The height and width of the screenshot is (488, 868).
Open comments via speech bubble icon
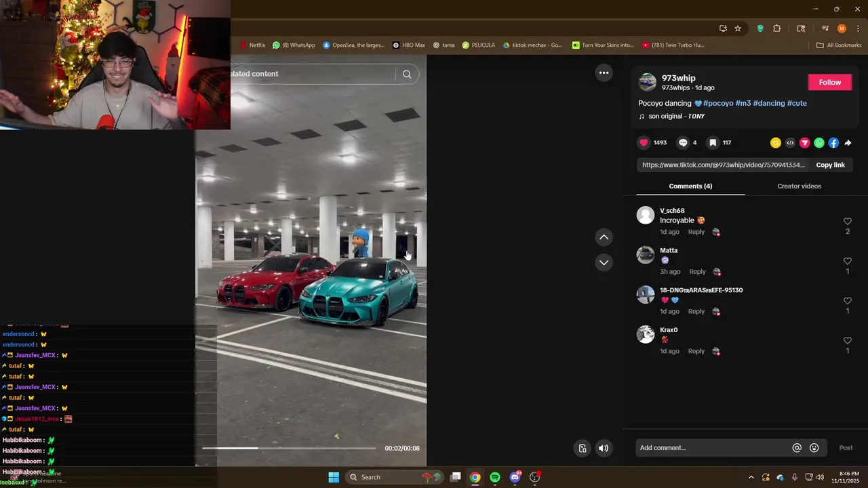coord(683,142)
